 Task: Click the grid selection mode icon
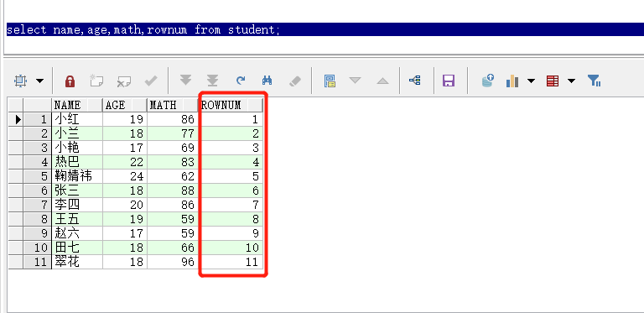(20, 81)
